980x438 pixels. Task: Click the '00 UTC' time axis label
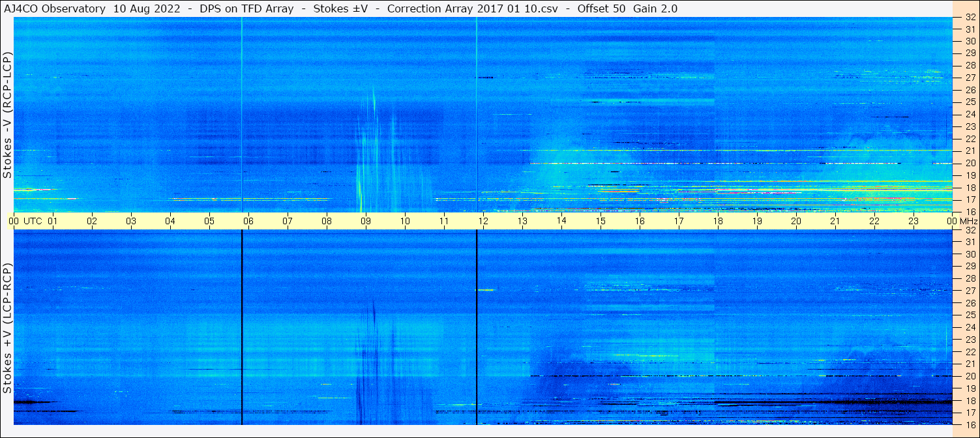25,221
